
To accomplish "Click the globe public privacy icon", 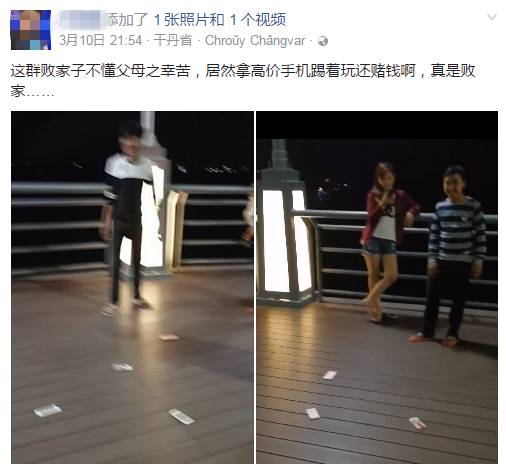I will click(323, 41).
